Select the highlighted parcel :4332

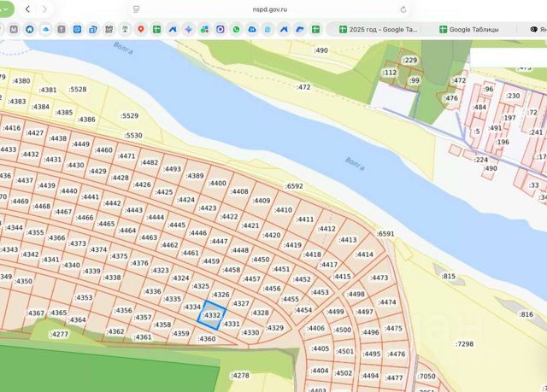point(212,315)
